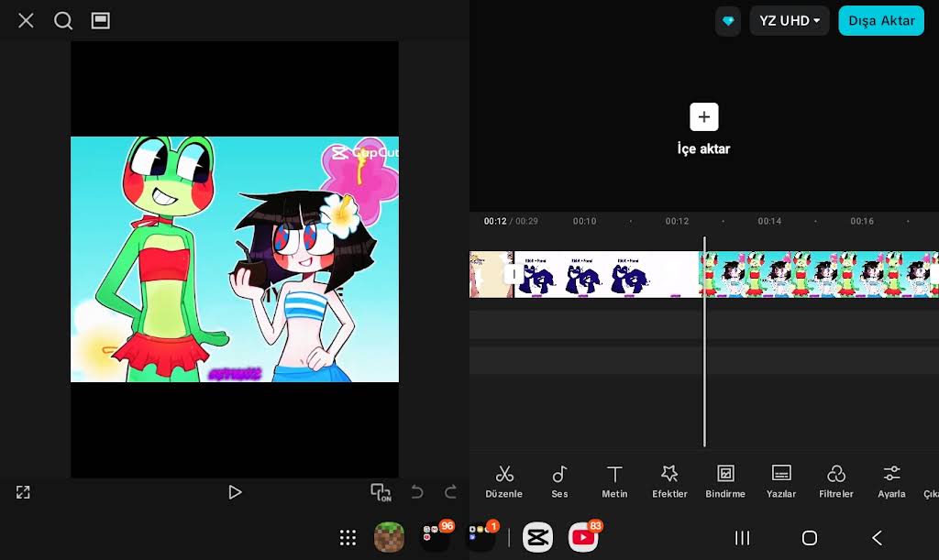
Task: Select the white clip with blue characters
Action: click(606, 275)
